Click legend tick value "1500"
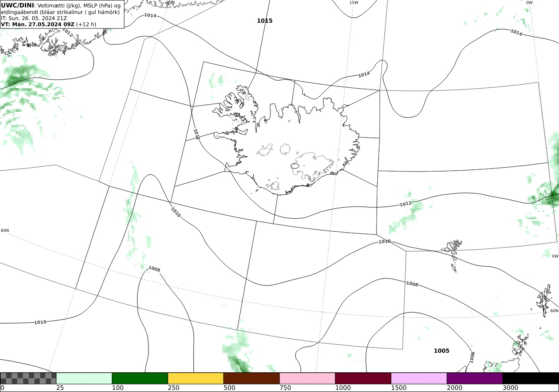 tap(399, 388)
